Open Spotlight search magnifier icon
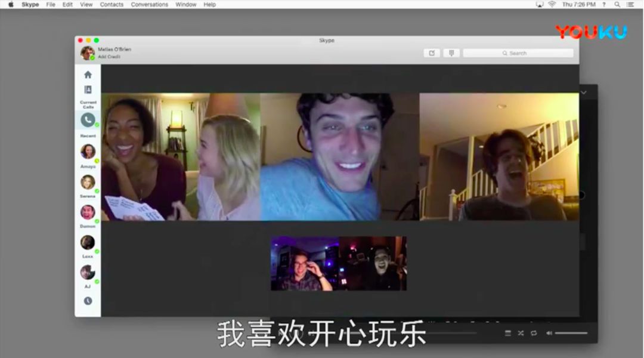This screenshot has height=358, width=644. 617,5
